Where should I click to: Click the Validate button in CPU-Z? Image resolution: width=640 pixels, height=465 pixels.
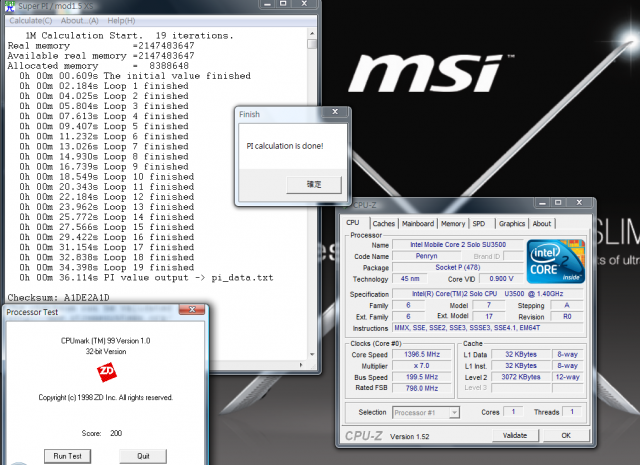[x=515, y=435]
